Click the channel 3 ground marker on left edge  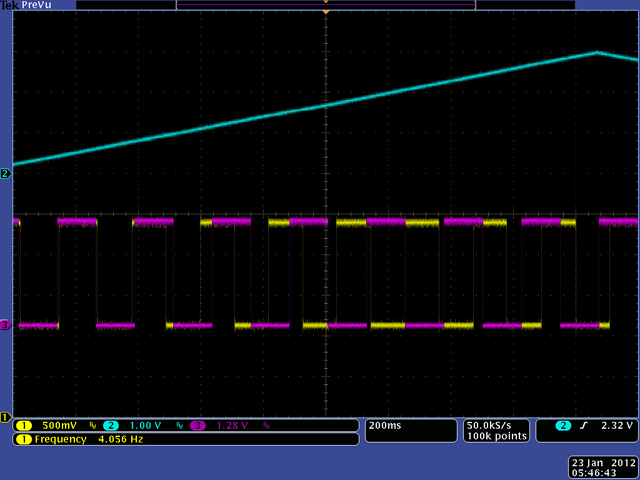tap(5, 325)
